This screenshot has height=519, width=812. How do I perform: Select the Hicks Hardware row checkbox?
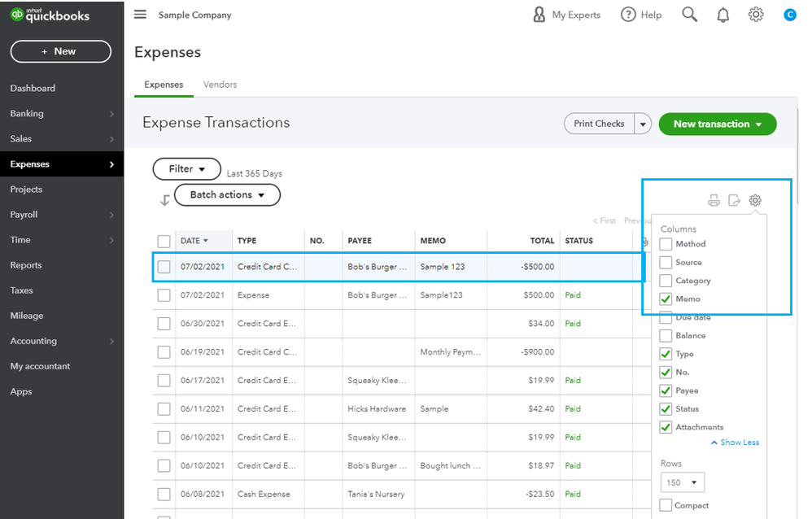[164, 408]
